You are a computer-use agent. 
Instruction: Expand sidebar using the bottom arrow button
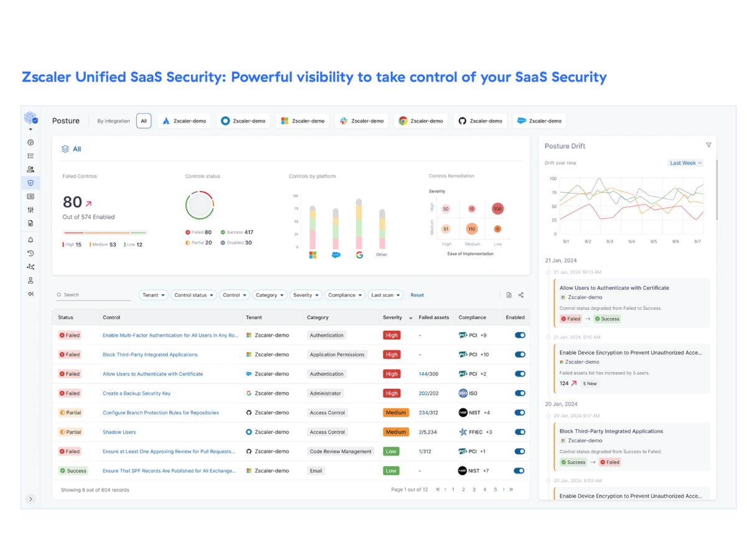(x=31, y=498)
